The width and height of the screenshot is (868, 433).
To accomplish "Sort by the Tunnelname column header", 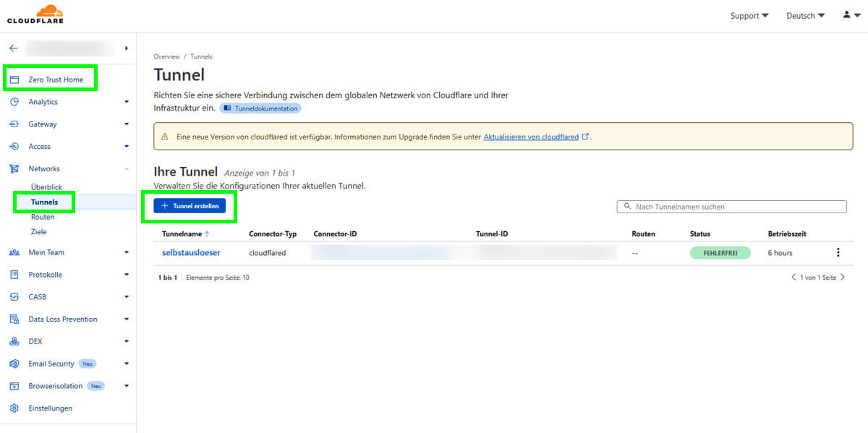I will 186,234.
